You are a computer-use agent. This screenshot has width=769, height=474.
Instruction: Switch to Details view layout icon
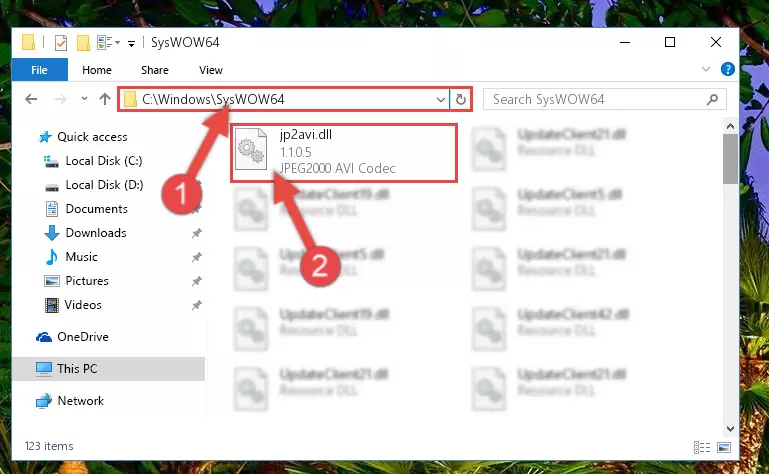click(x=702, y=447)
